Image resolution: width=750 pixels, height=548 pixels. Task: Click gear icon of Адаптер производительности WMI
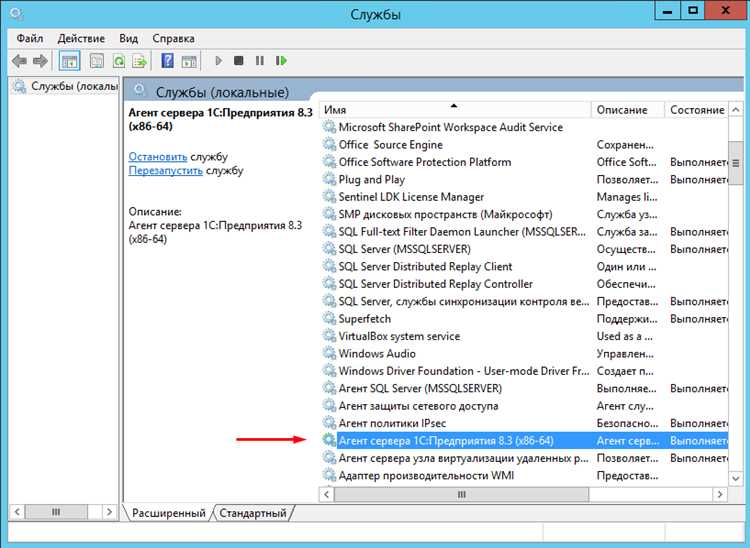click(329, 475)
